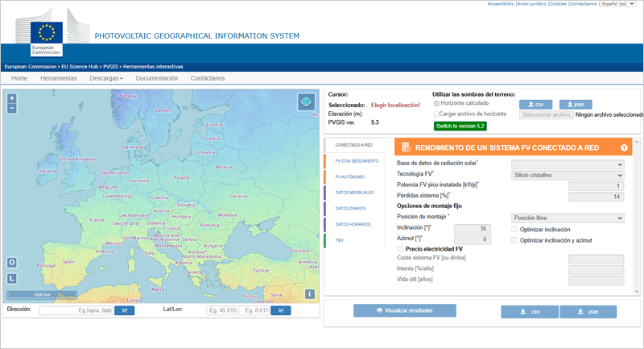This screenshot has height=349, width=644.
Task: Select the CONECTADO A RED tab
Action: (354, 145)
